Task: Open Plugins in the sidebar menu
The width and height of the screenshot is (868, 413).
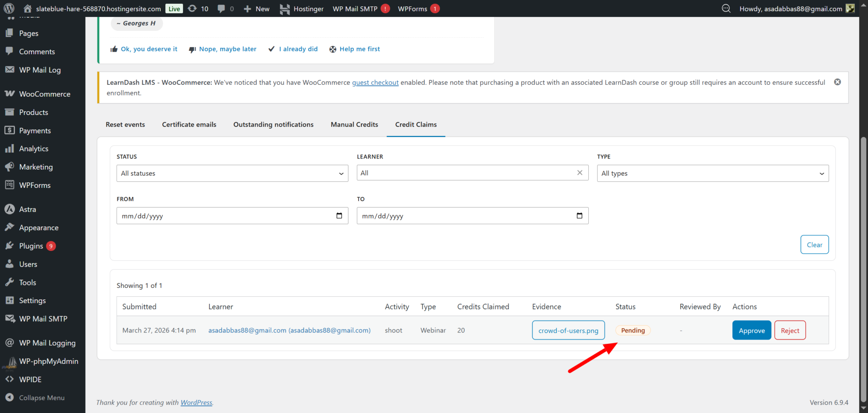Action: 31,246
